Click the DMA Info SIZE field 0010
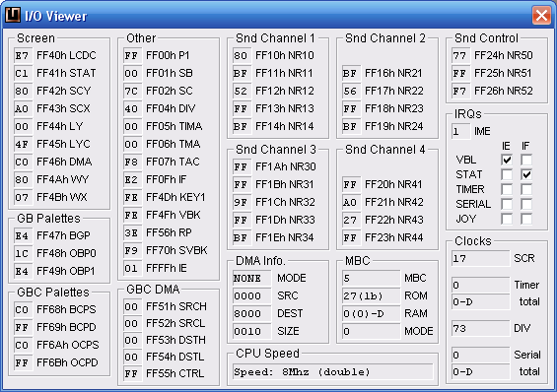Viewport: 557px width, 392px height. pyautogui.click(x=251, y=332)
